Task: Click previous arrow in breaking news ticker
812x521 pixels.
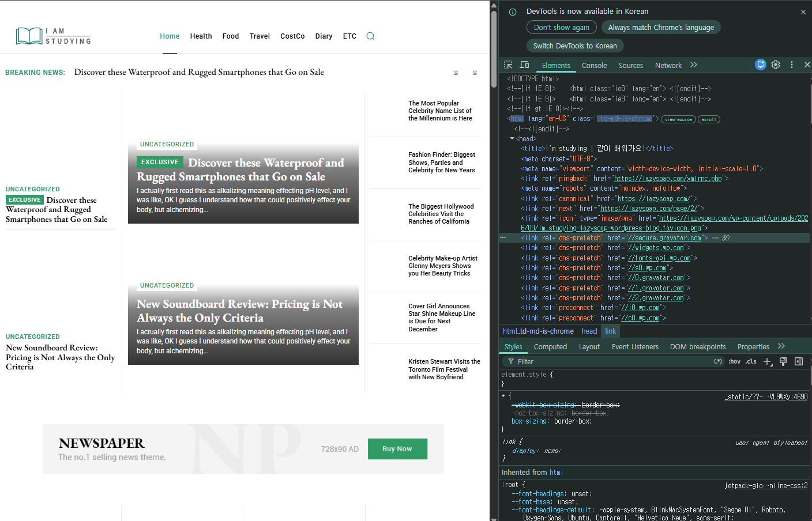Action: coord(456,73)
